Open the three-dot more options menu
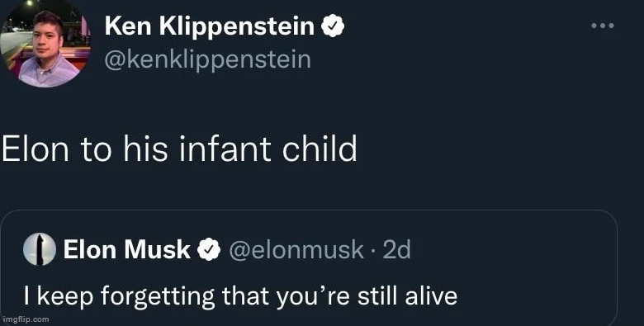Viewport: 644px width, 326px height. pos(603,26)
